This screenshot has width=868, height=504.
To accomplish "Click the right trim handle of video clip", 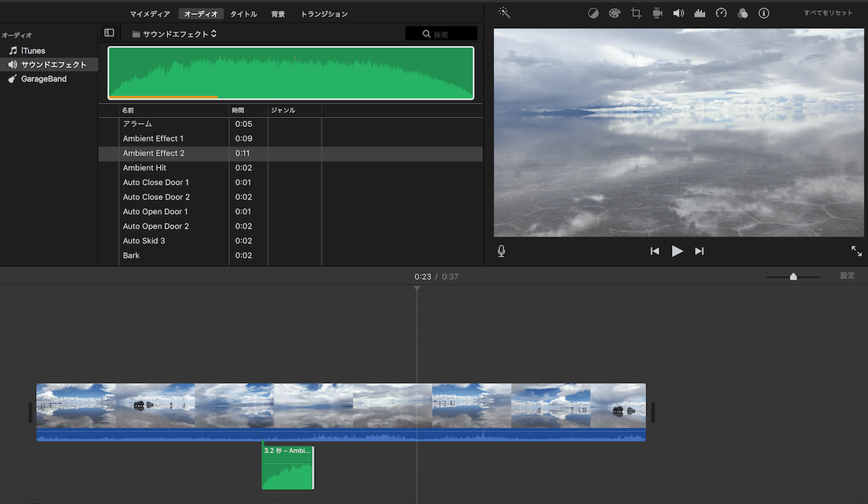I will tap(652, 412).
